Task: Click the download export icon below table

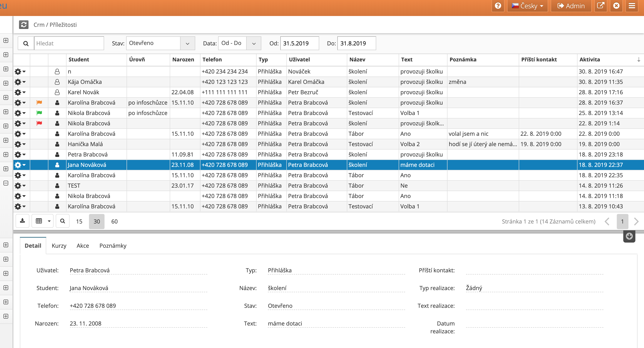Action: pos(22,221)
